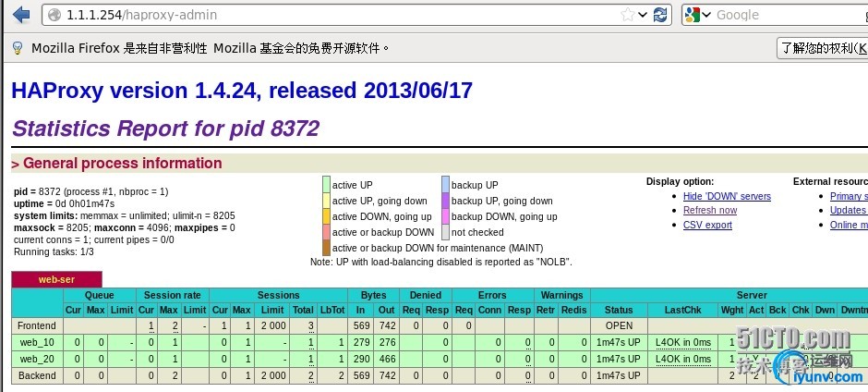Image resolution: width=868 pixels, height=392 pixels.
Task: Open Hide 'DOWN' servers link
Action: [x=727, y=196]
